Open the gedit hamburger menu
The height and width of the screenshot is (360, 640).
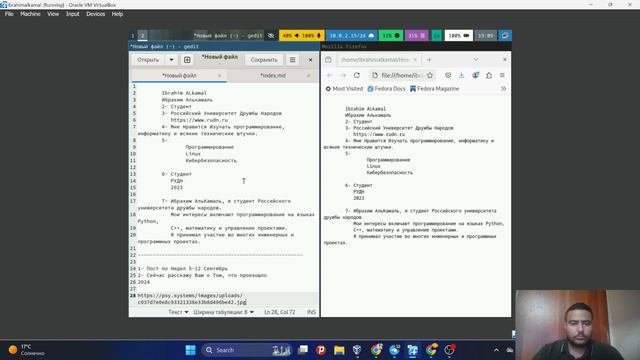point(293,60)
